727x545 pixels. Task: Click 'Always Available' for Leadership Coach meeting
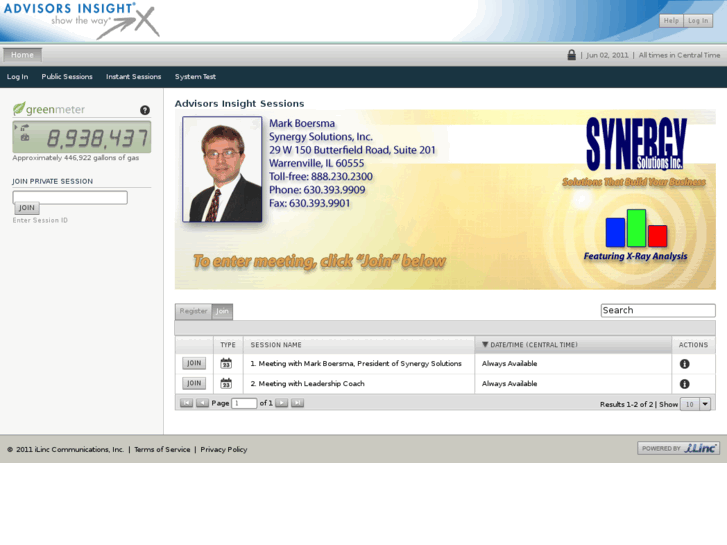point(509,383)
